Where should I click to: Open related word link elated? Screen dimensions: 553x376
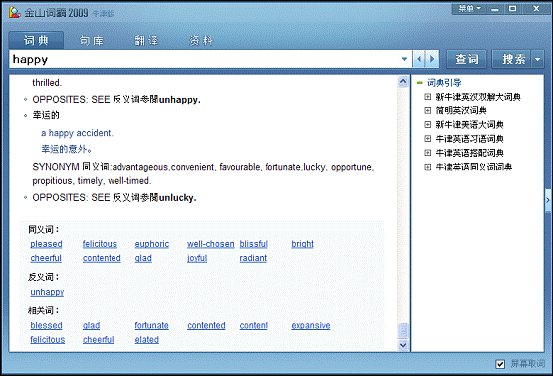[x=146, y=339]
